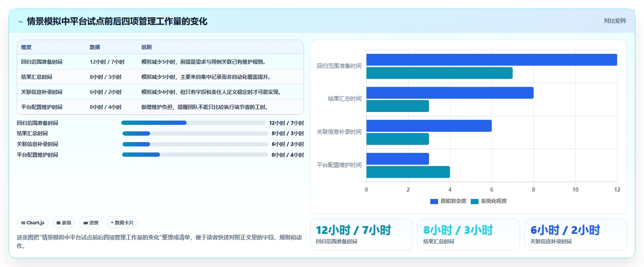Select the 表格 tag chip
This screenshot has width=644, height=267.
[x=64, y=223]
